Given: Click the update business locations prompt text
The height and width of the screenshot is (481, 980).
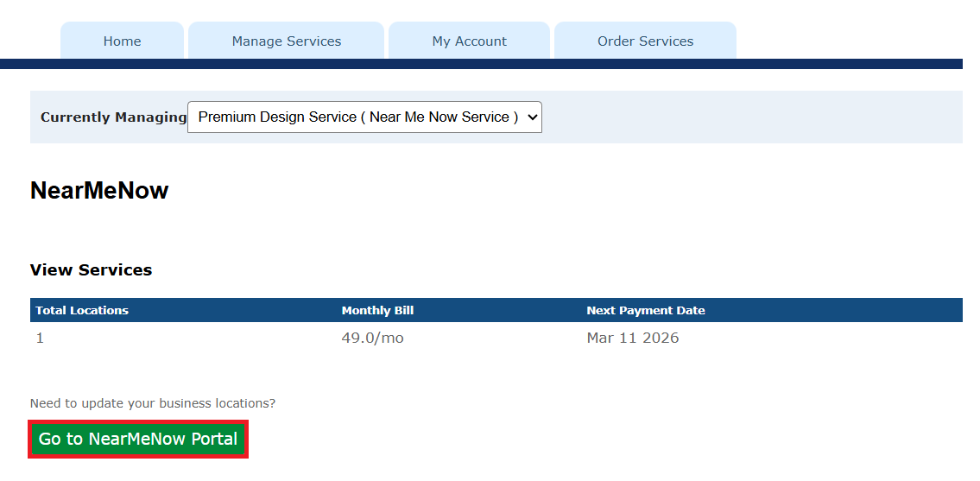Looking at the screenshot, I should [152, 403].
